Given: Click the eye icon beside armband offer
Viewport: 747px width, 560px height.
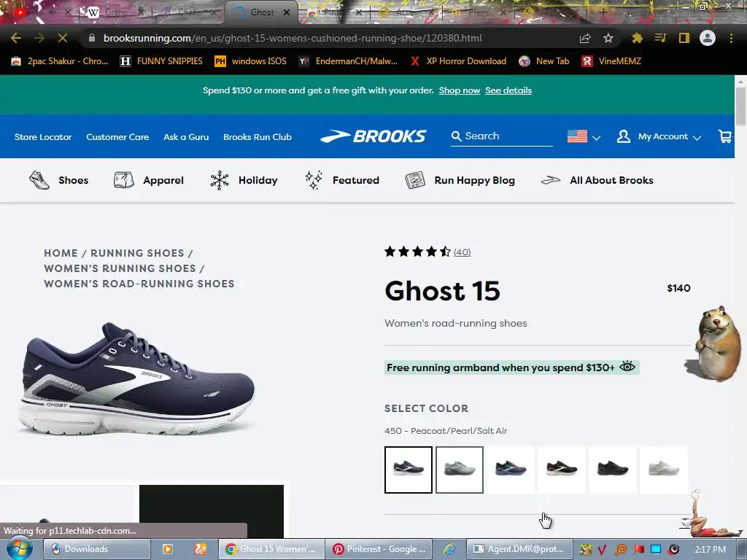Looking at the screenshot, I should point(627,367).
